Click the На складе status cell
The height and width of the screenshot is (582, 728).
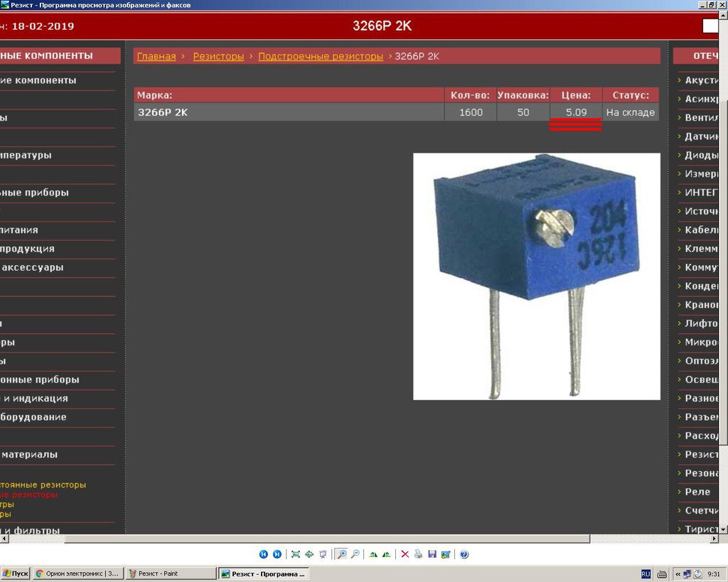[631, 112]
